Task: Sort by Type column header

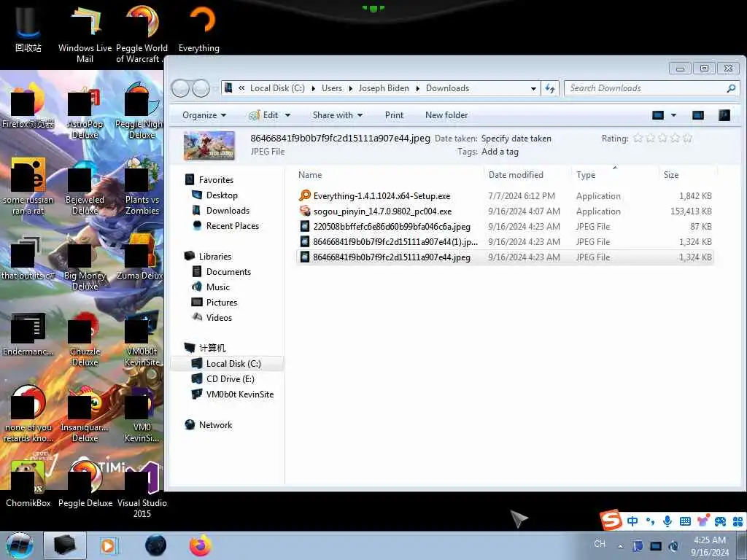Action: [x=615, y=175]
